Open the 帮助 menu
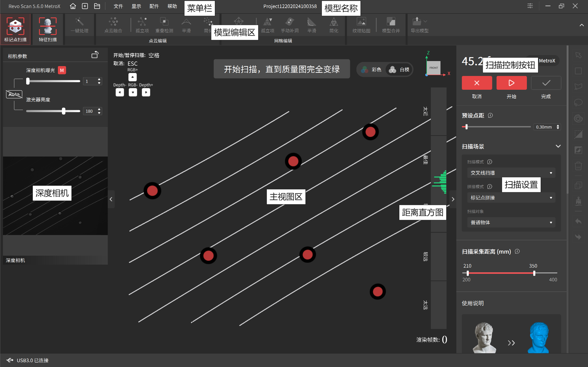 pyautogui.click(x=172, y=6)
